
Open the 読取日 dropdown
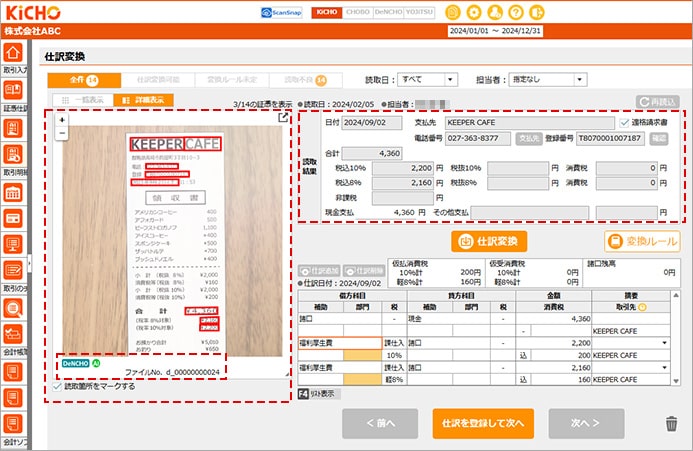point(427,80)
